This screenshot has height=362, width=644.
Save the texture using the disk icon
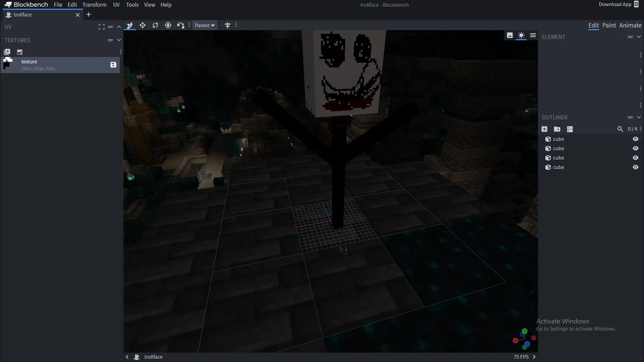(113, 65)
